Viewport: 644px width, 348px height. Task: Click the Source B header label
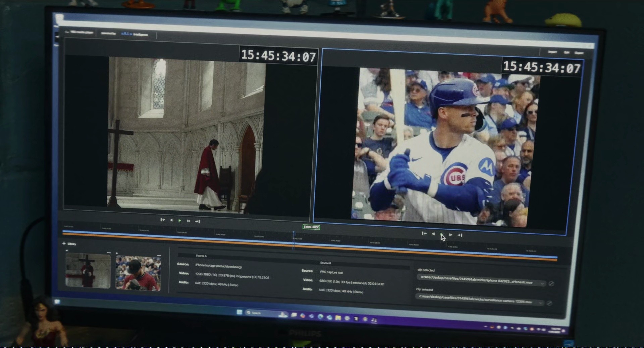(x=325, y=263)
